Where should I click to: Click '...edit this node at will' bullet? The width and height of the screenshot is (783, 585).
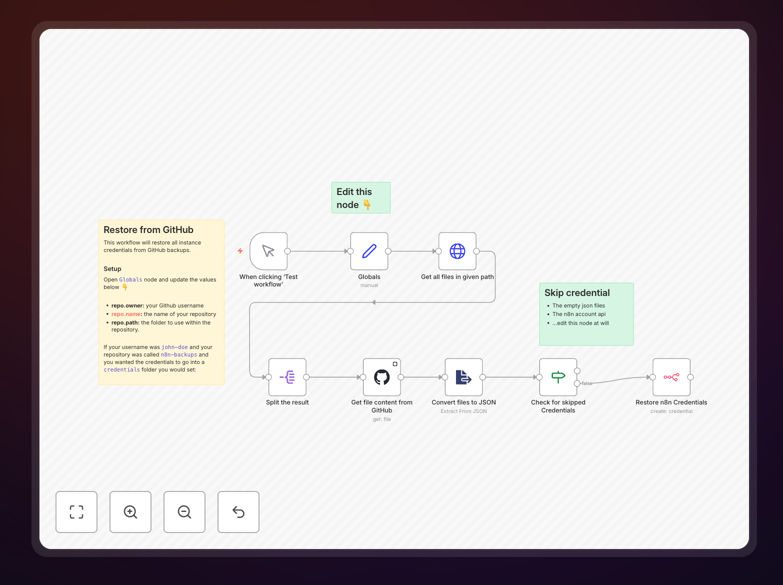tap(580, 323)
